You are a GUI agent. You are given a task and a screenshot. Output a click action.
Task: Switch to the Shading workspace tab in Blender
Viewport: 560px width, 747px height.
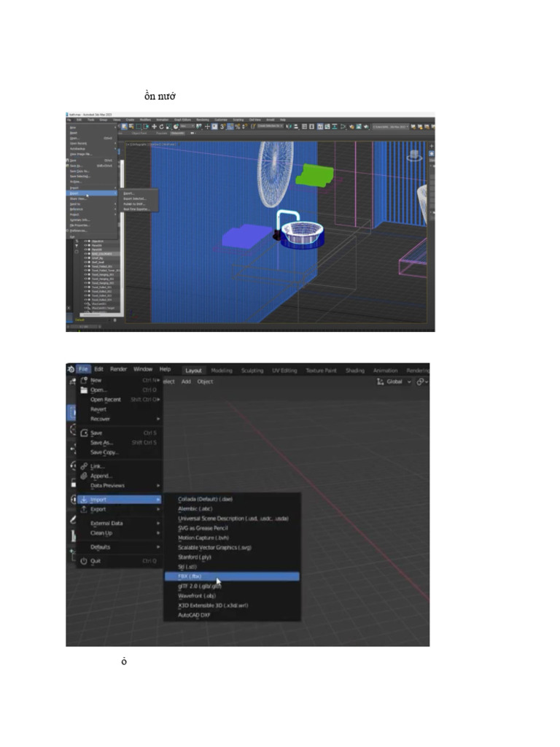point(355,371)
